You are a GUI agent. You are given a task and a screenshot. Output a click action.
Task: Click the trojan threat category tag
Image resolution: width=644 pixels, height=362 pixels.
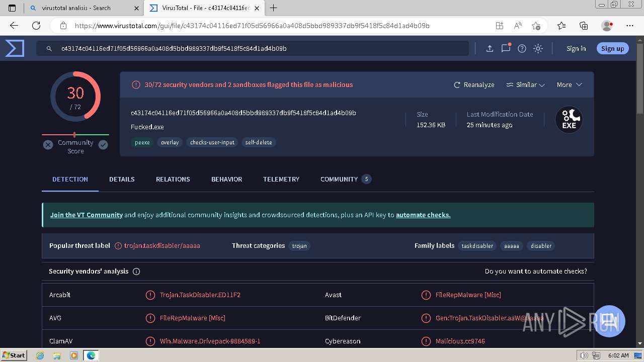299,246
